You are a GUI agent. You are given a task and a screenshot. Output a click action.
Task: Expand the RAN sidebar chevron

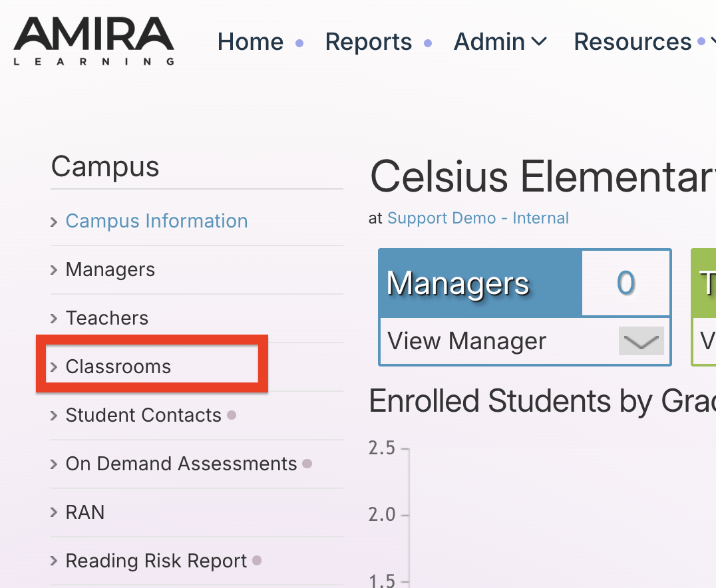point(54,512)
